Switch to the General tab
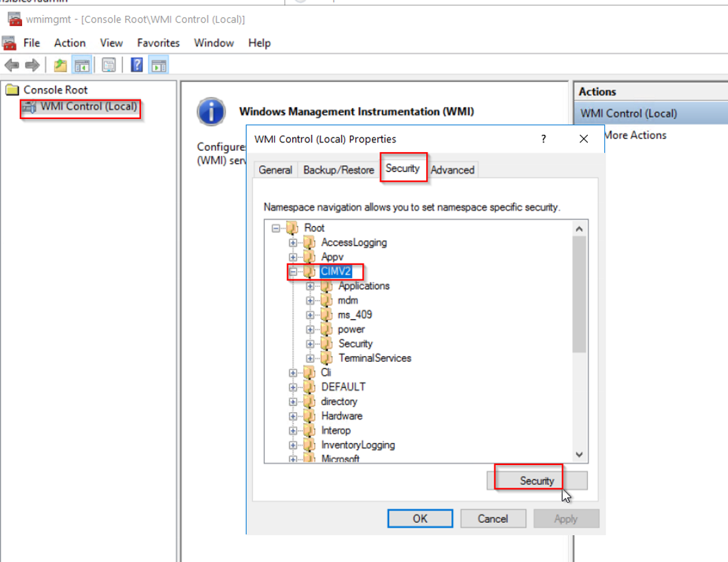Screen dimensions: 728x562 pyautogui.click(x=276, y=170)
